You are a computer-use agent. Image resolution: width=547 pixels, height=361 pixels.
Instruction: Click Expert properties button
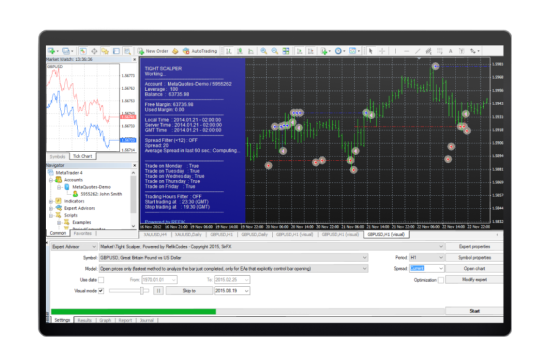click(474, 247)
